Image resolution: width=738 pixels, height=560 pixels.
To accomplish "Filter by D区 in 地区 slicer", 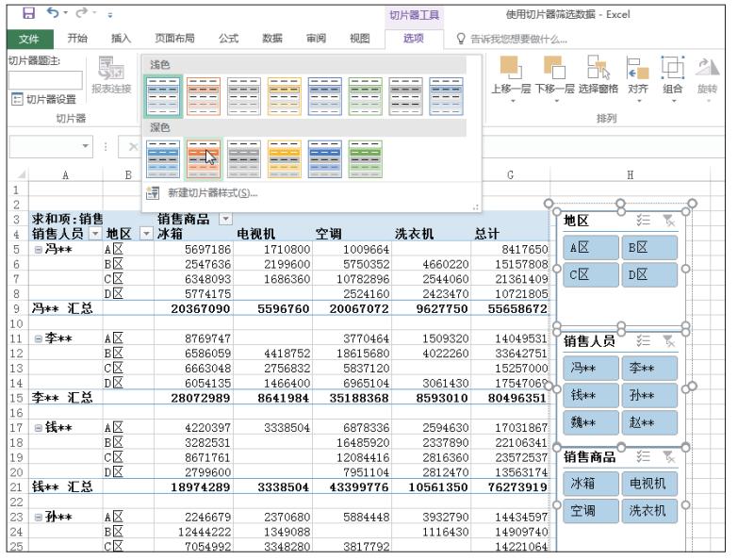I will tap(649, 274).
